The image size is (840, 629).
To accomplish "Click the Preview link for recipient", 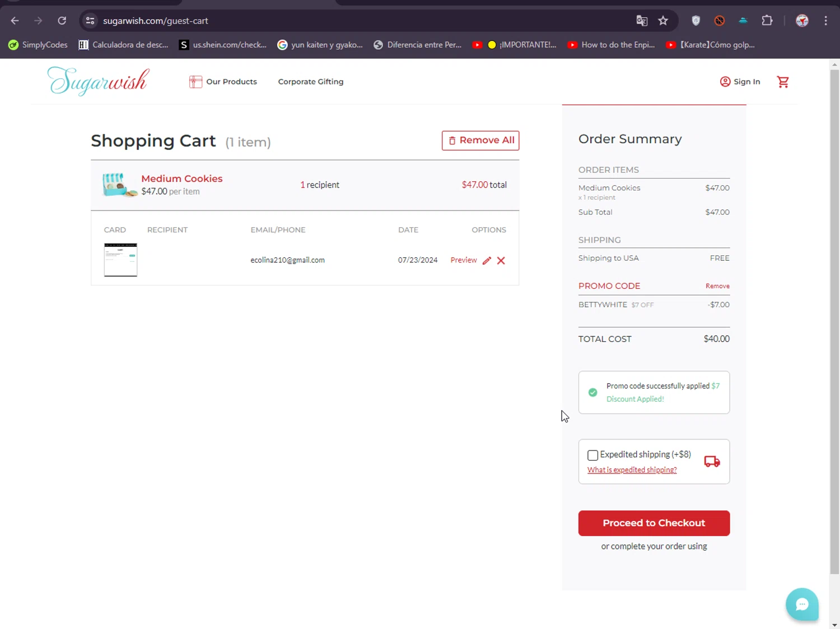I will [x=464, y=260].
